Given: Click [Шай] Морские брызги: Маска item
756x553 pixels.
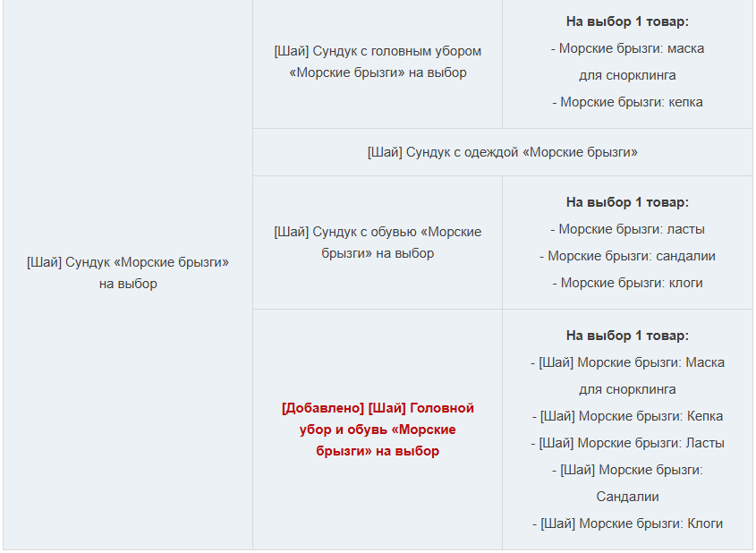Looking at the screenshot, I should pos(627,376).
